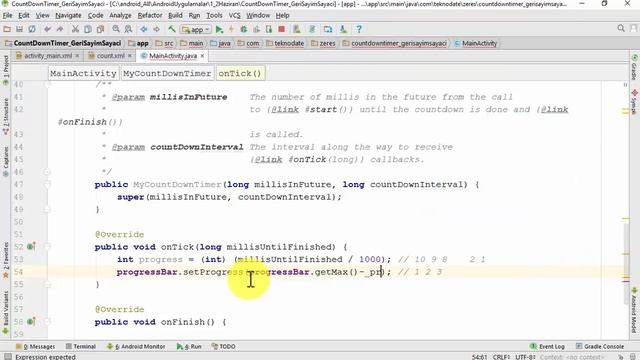Click the override gutter icon at line 52
This screenshot has width=640, height=360.
[31, 247]
